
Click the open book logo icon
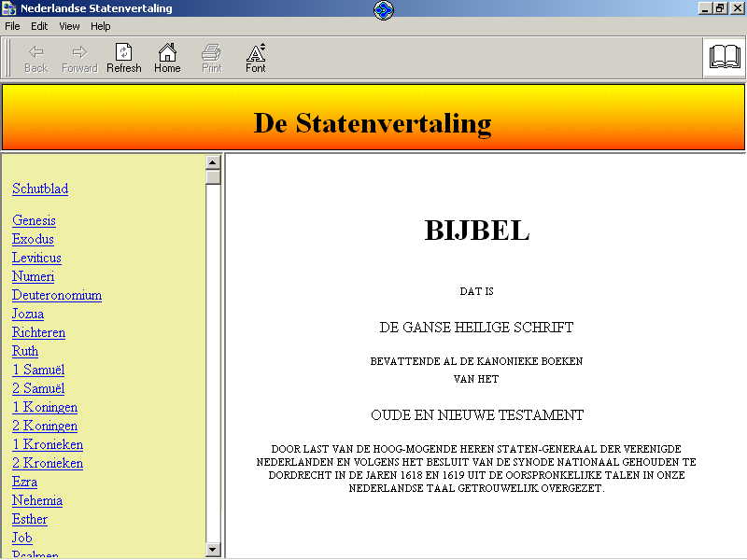(725, 57)
